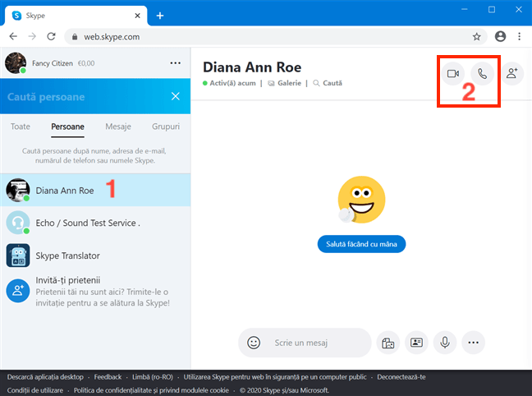
Task: Click the web.skype.com address bar
Action: pyautogui.click(x=276, y=37)
